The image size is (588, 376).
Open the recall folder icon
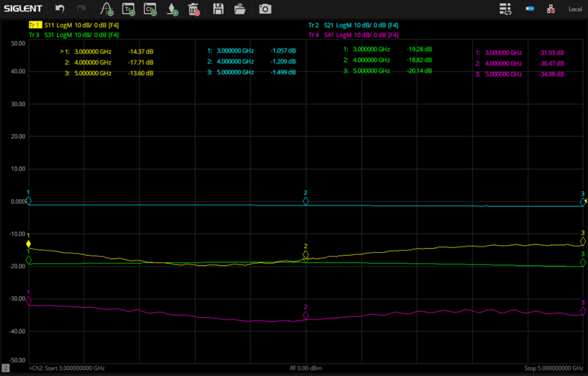240,9
